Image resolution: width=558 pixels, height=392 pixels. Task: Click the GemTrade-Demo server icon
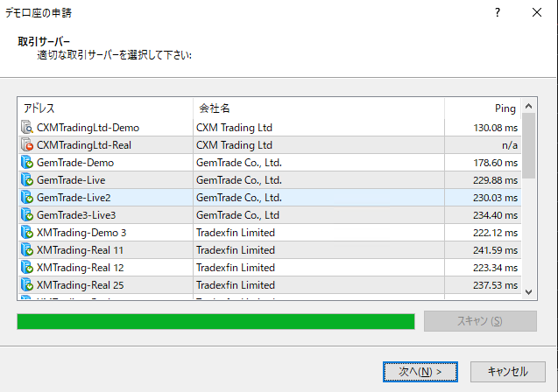click(27, 162)
